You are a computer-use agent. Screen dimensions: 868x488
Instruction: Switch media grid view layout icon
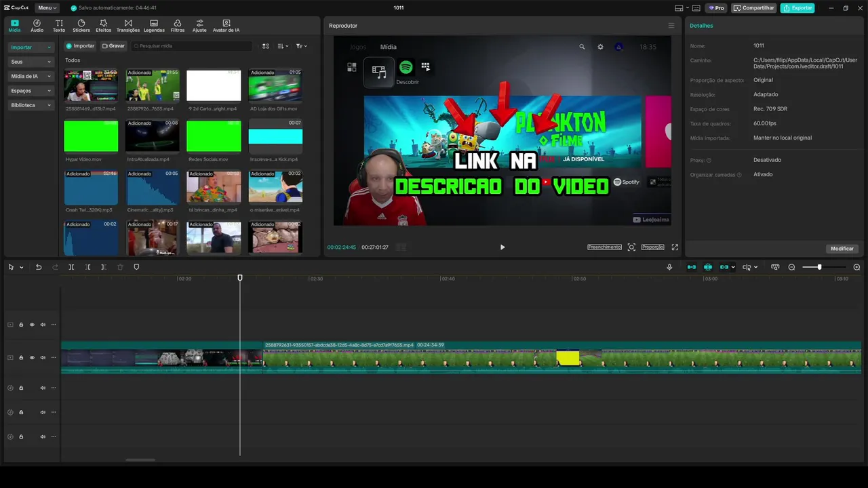(266, 46)
